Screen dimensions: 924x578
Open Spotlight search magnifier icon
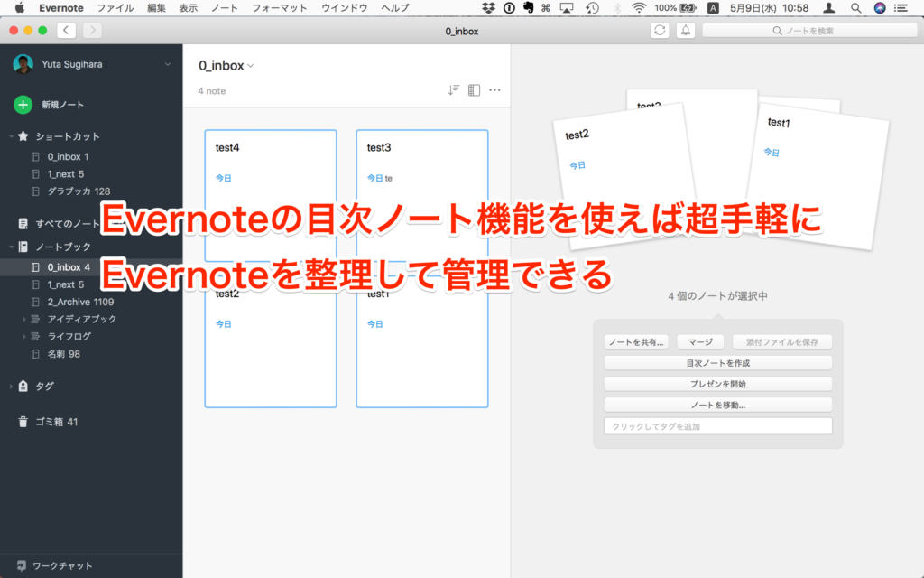pos(855,7)
